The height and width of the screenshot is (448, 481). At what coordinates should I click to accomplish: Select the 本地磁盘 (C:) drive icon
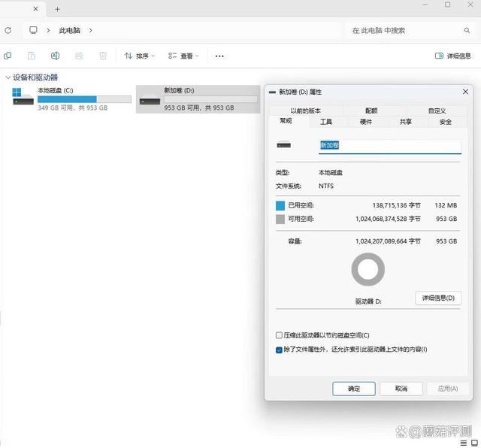click(23, 97)
